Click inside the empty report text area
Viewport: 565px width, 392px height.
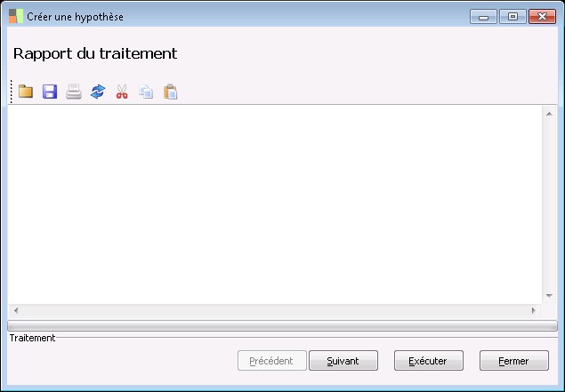click(275, 204)
